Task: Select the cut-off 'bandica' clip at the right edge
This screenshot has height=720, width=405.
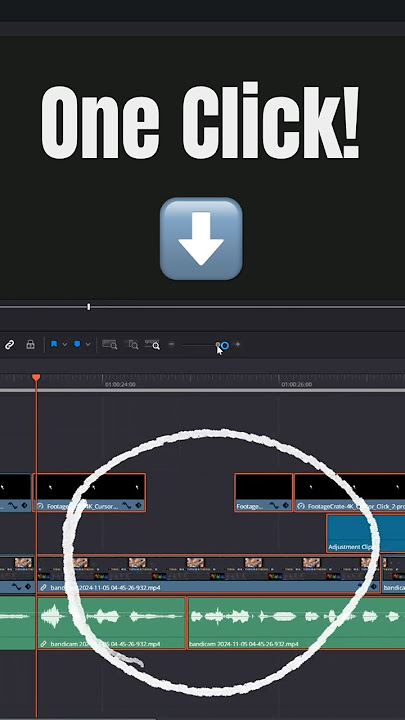Action: pyautogui.click(x=394, y=574)
